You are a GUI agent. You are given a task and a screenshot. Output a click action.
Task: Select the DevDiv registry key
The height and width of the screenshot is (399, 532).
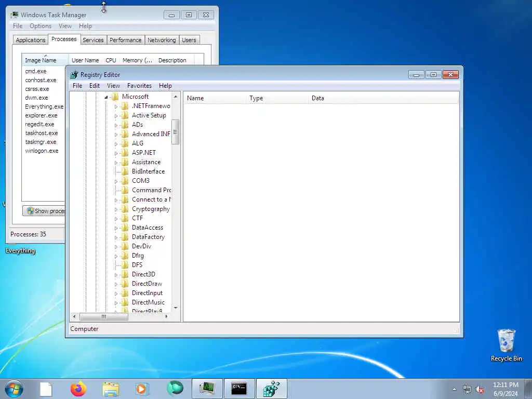click(141, 246)
